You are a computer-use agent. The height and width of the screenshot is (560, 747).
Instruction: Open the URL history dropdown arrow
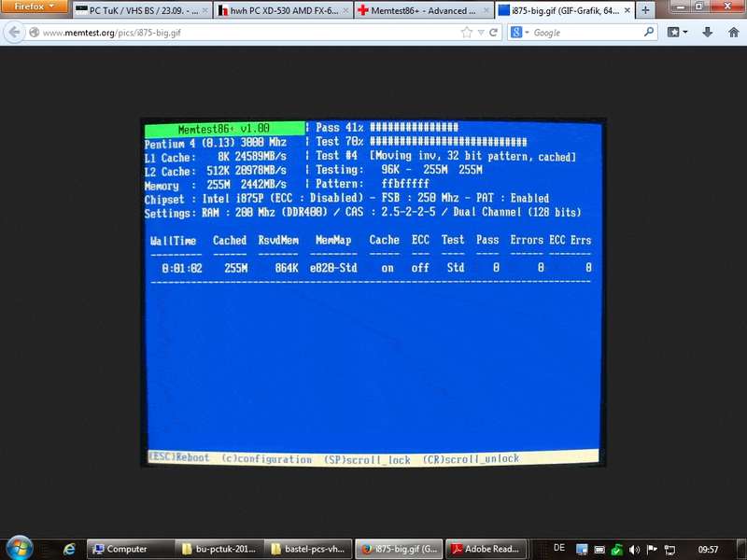pos(480,33)
